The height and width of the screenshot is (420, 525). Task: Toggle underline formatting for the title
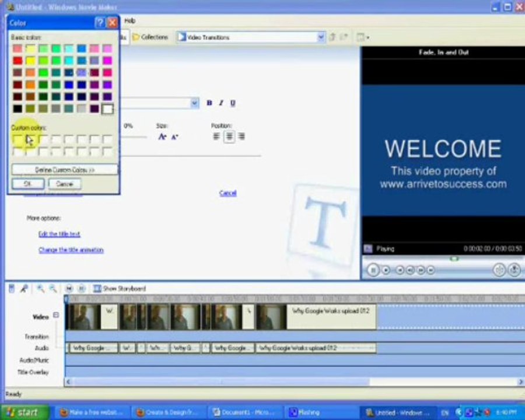click(x=233, y=103)
